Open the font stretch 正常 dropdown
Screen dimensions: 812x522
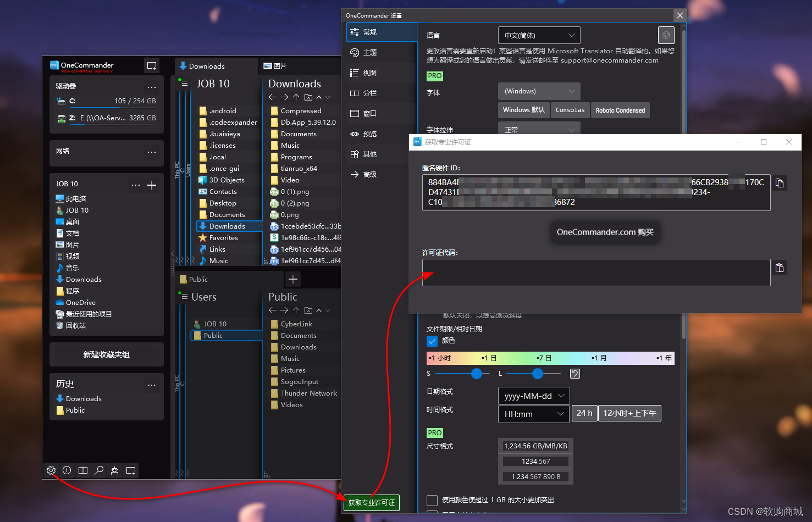tap(539, 128)
